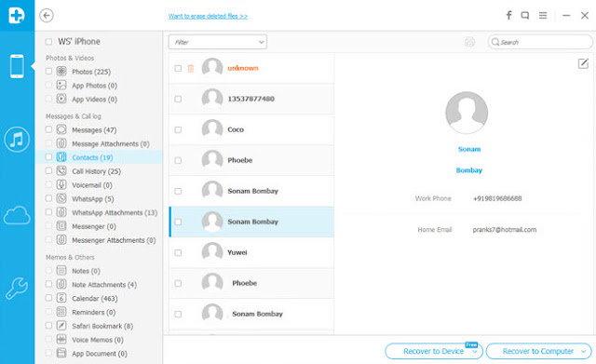The image size is (596, 364).
Task: Click the Safari Bookmark compass icon
Action: pos(61,326)
